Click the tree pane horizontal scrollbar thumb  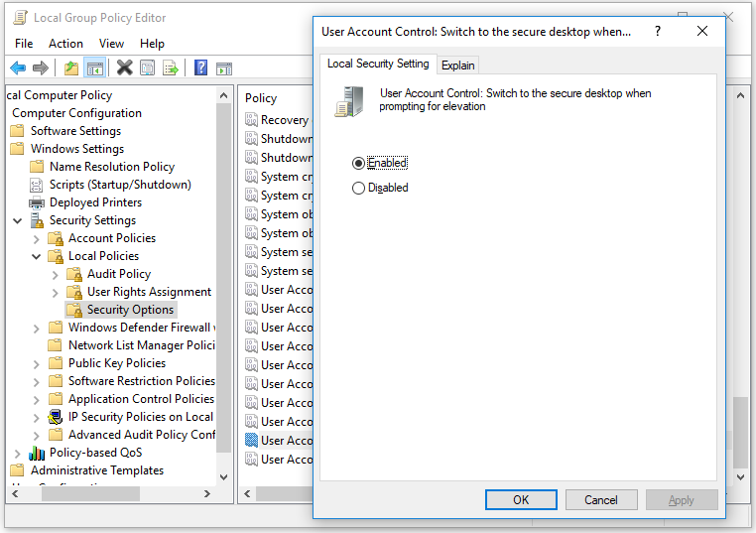click(90, 494)
